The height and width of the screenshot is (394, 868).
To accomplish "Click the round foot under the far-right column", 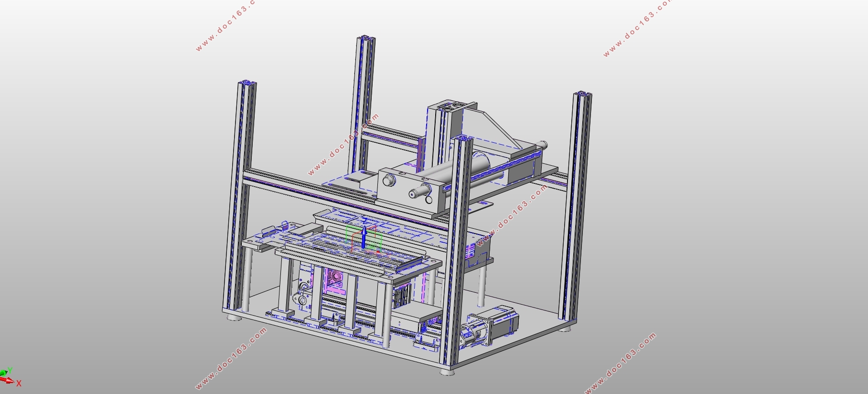I will 566,329.
